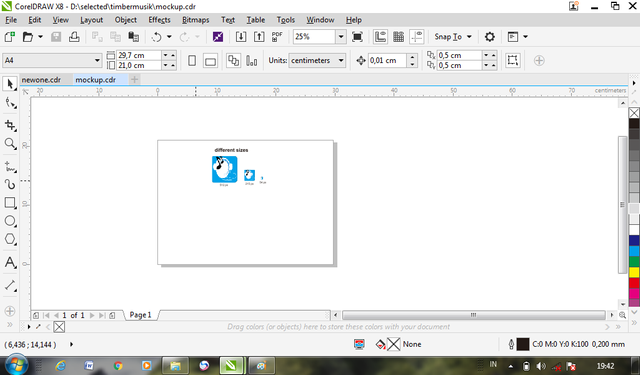The width and height of the screenshot is (640, 375).
Task: Select the Shape edit tool
Action: (x=10, y=103)
